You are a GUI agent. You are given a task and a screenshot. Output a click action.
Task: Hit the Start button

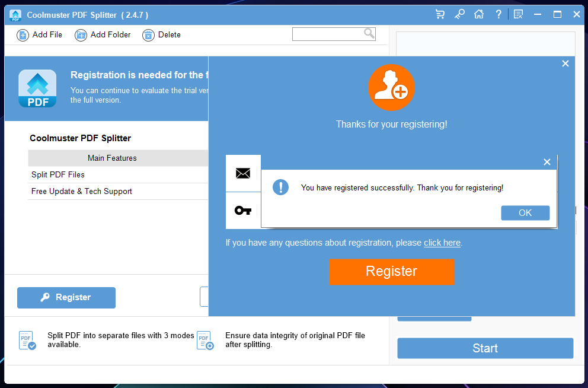(485, 348)
